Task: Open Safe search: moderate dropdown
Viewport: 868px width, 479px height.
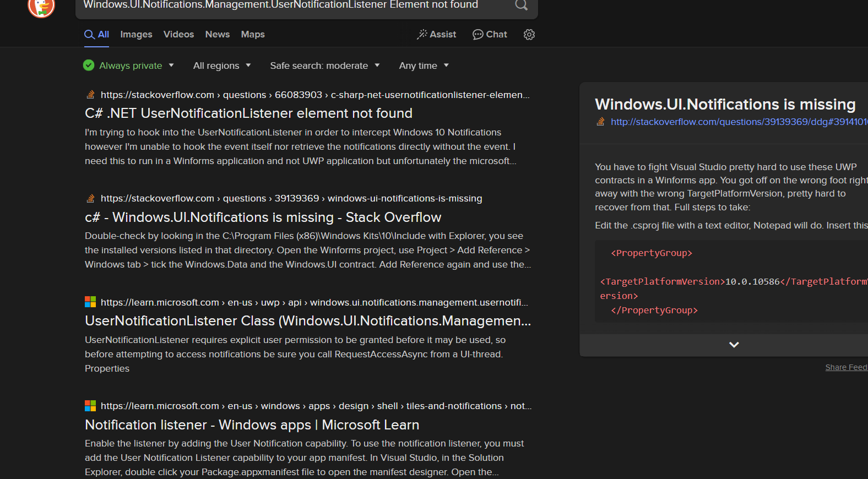Action: (325, 66)
